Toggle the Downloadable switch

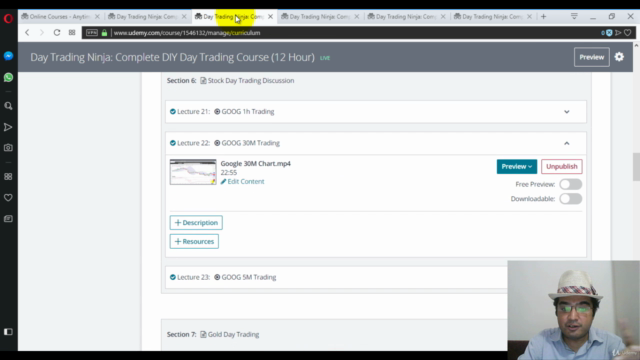point(571,199)
